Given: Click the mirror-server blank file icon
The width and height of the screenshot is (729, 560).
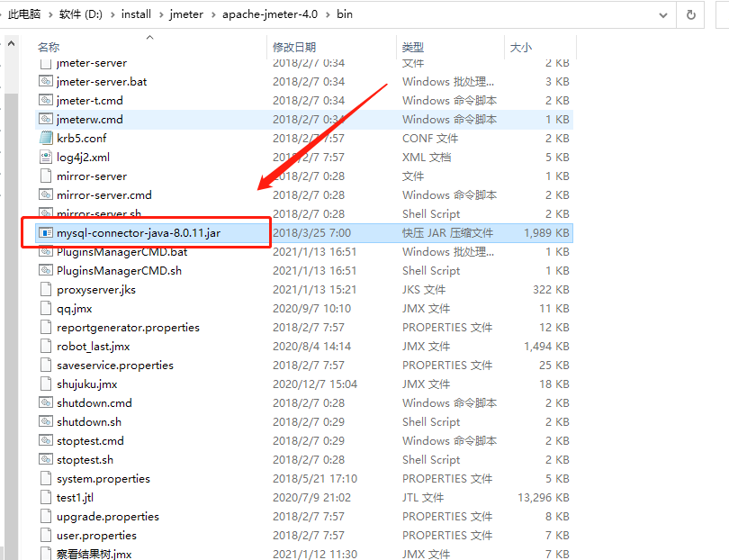Looking at the screenshot, I should point(46,176).
